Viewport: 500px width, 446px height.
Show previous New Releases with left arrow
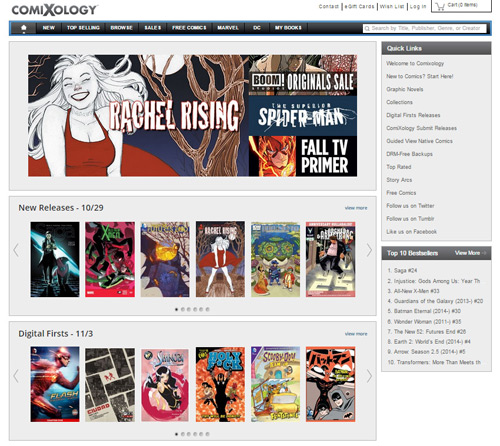(16, 250)
